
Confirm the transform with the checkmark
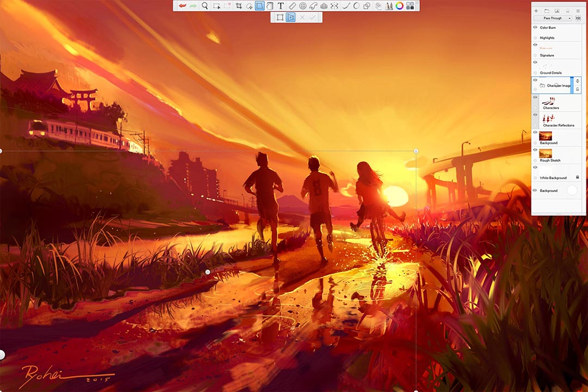pos(312,17)
